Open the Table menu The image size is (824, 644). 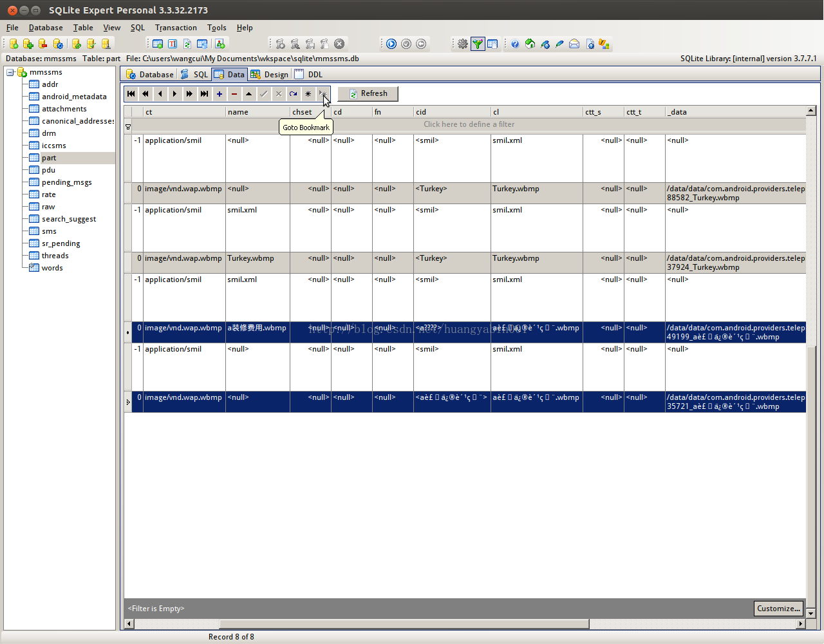83,28
